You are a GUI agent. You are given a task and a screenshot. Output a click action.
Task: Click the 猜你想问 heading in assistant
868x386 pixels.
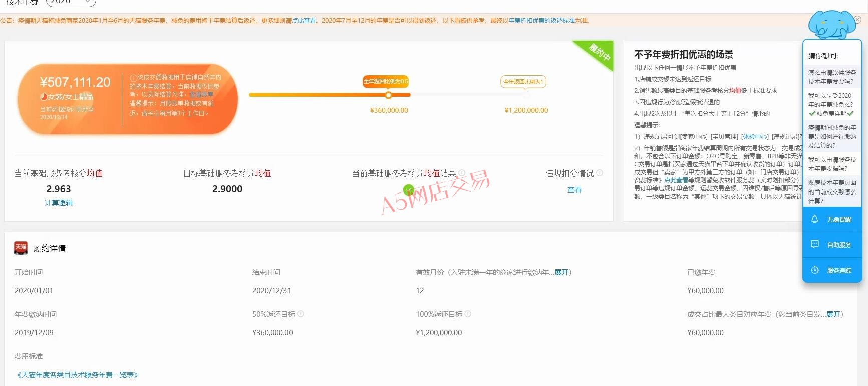(823, 56)
